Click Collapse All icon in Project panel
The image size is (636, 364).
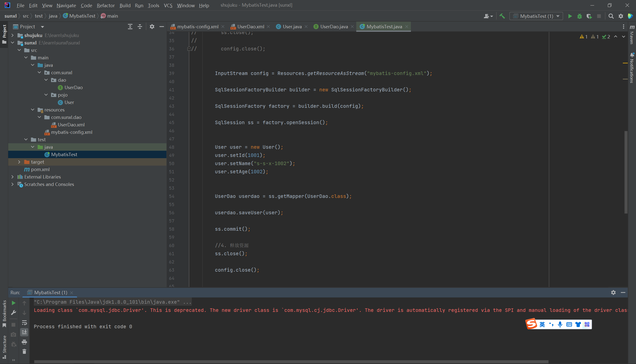(x=140, y=27)
